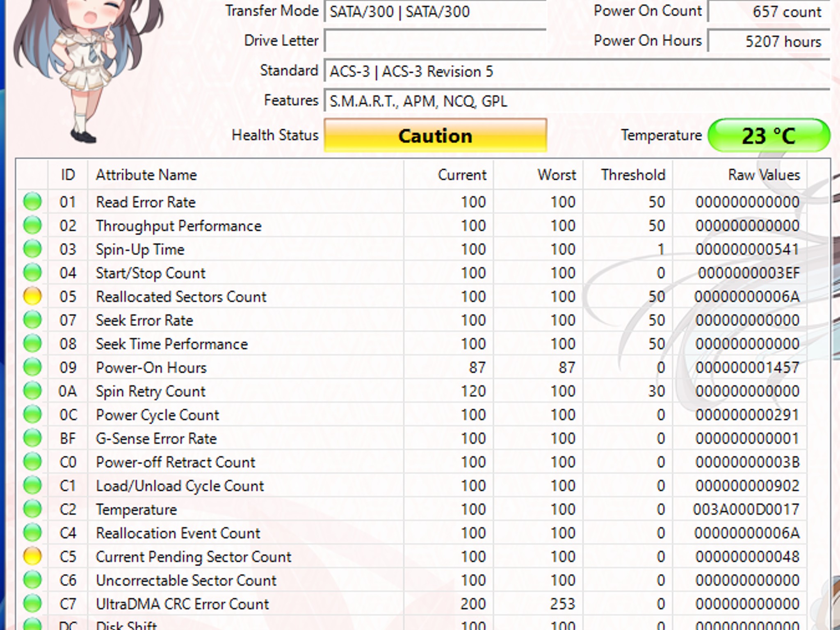
Task: Select the G-Sense Error Rate attribute name
Action: (156, 438)
